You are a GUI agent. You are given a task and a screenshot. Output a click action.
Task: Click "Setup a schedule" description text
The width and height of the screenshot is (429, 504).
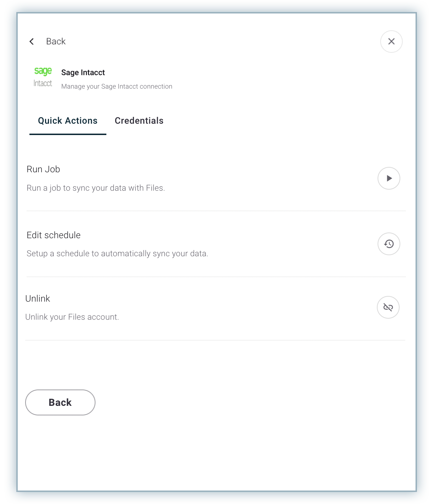[117, 254]
